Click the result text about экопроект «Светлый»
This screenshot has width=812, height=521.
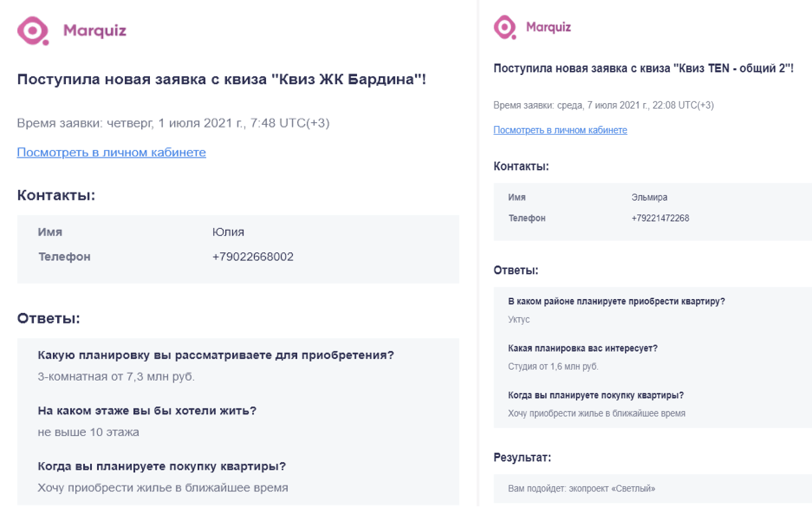(581, 488)
